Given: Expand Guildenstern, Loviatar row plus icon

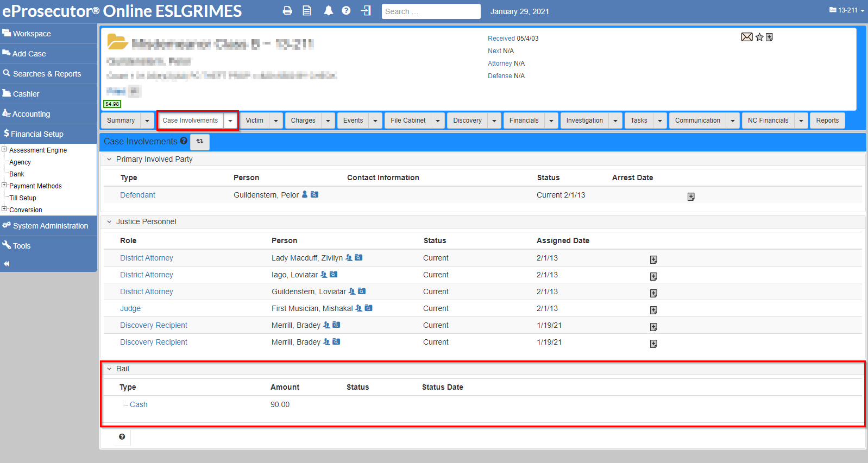Looking at the screenshot, I should click(x=653, y=293).
